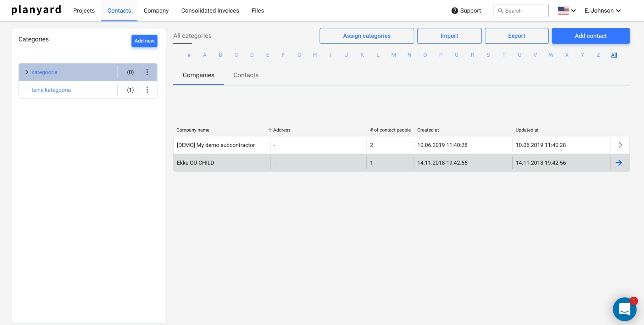
Task: Select the kategooria category link
Action: pyautogui.click(x=44, y=72)
